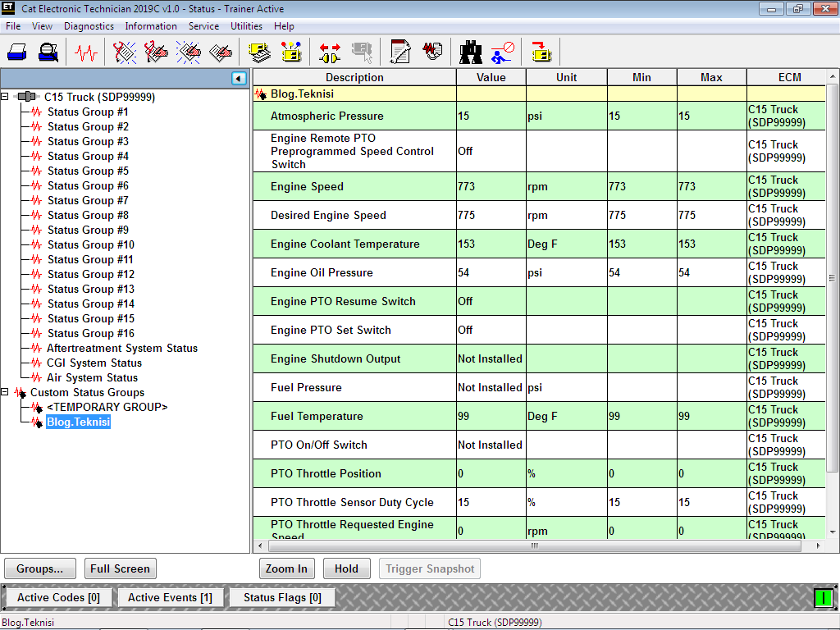The height and width of the screenshot is (630, 840).
Task: Open the Diagnostics menu
Action: click(x=89, y=25)
